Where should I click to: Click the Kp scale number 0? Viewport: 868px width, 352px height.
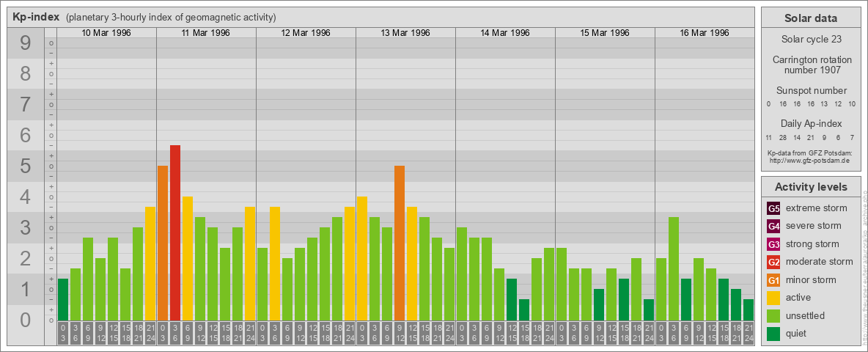click(x=26, y=320)
